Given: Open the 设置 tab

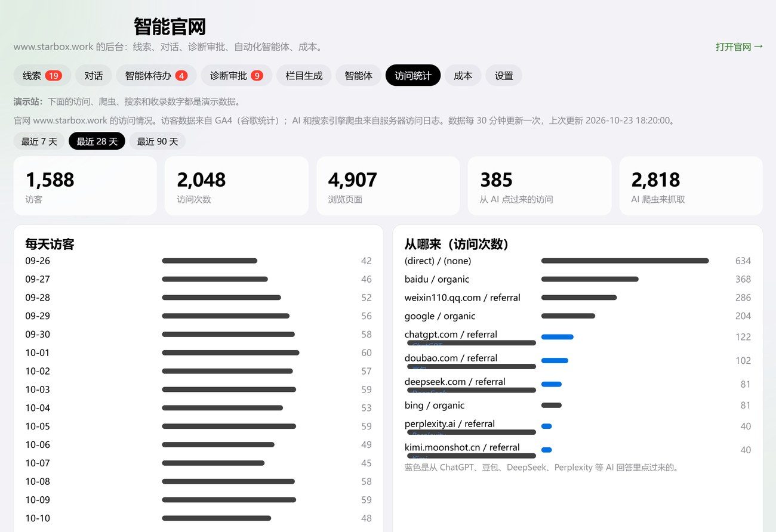Looking at the screenshot, I should [x=504, y=76].
